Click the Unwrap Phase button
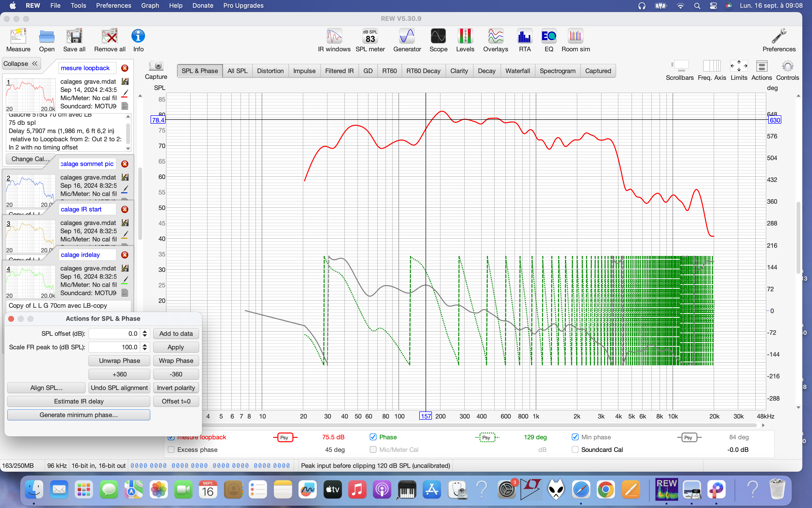Viewport: 812px width, 508px height. tap(119, 361)
